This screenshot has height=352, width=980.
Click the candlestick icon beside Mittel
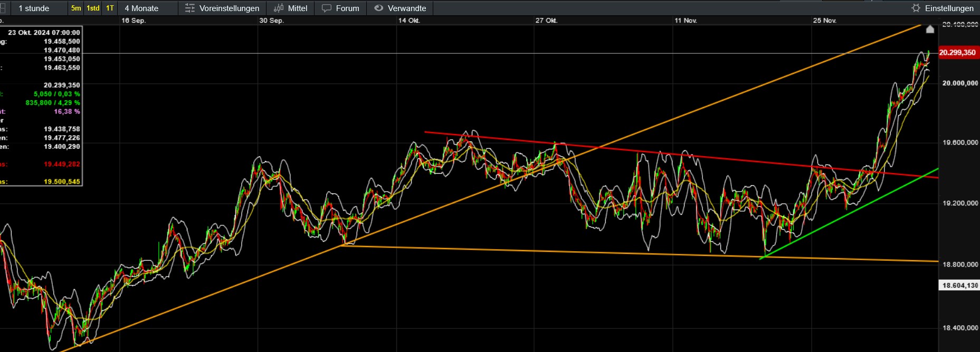coord(279,8)
